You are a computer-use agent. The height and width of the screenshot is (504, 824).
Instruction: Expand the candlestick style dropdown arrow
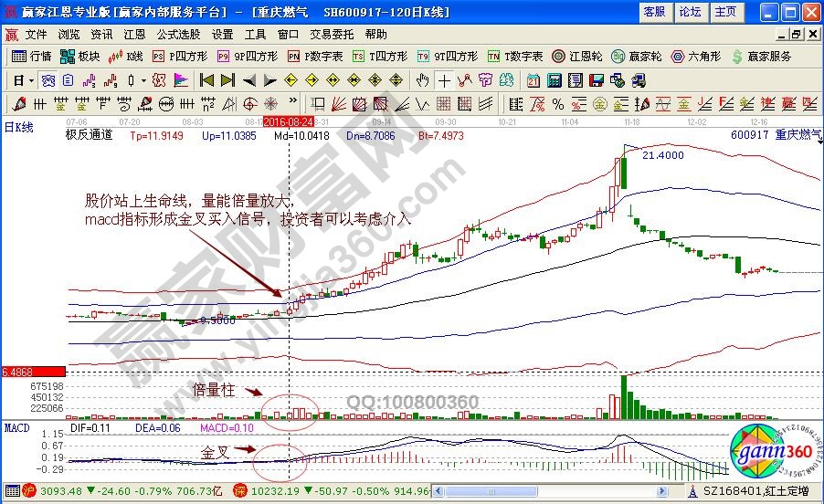pyautogui.click(x=144, y=79)
